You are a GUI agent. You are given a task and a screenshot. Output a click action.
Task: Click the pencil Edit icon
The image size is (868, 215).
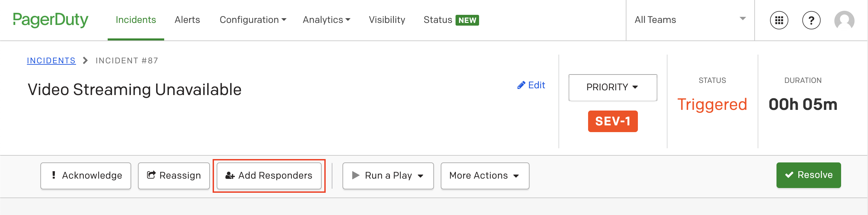click(x=521, y=85)
